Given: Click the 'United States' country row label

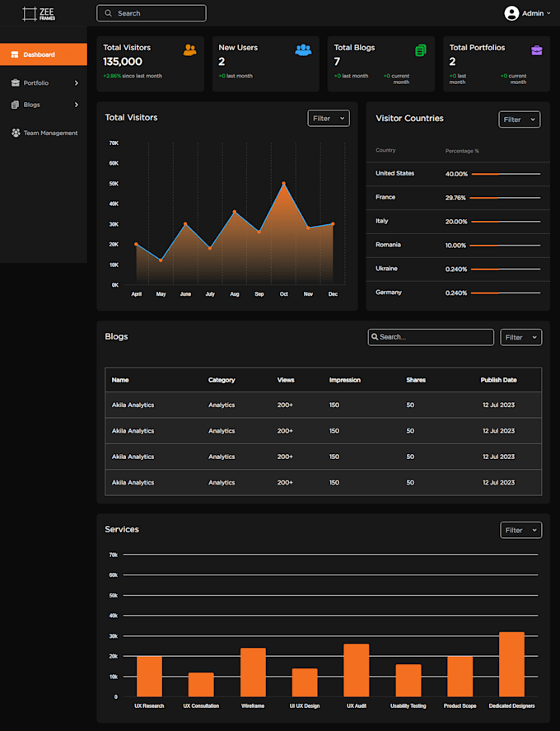Looking at the screenshot, I should pos(394,173).
